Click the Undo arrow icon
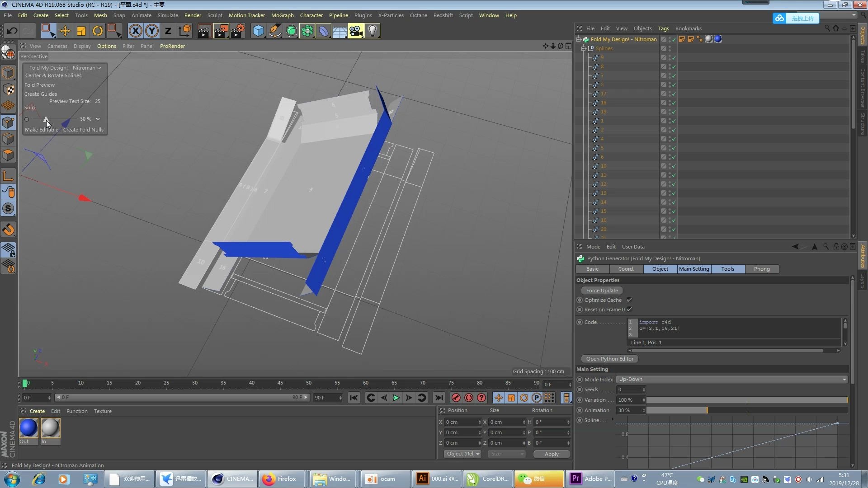Screen dimensions: 868x488 pyautogui.click(x=12, y=31)
